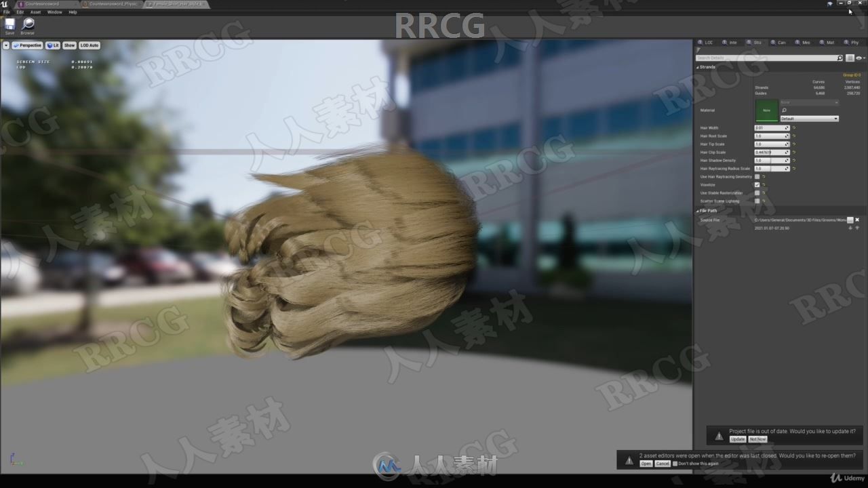Click the green Material thumbnail
Screen dimensions: 868x488
click(766, 110)
